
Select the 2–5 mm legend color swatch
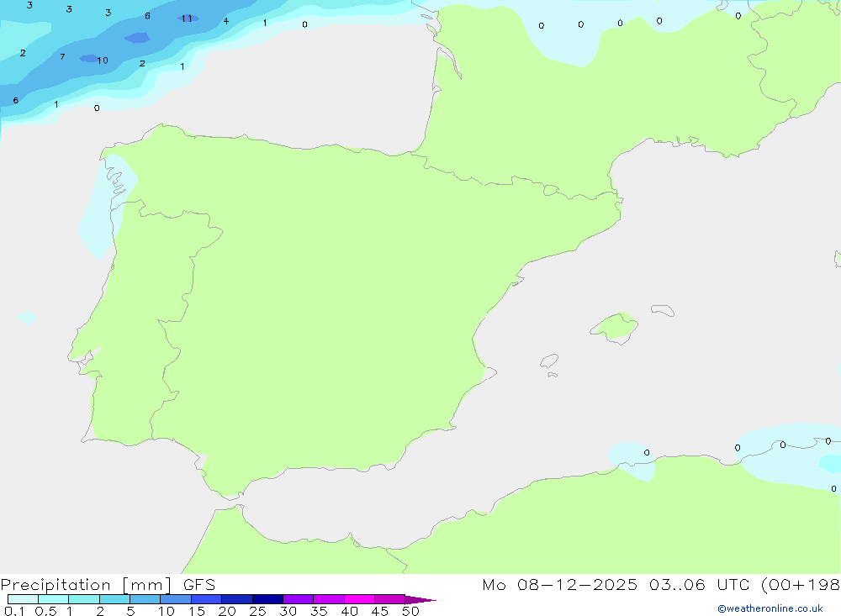point(114,599)
